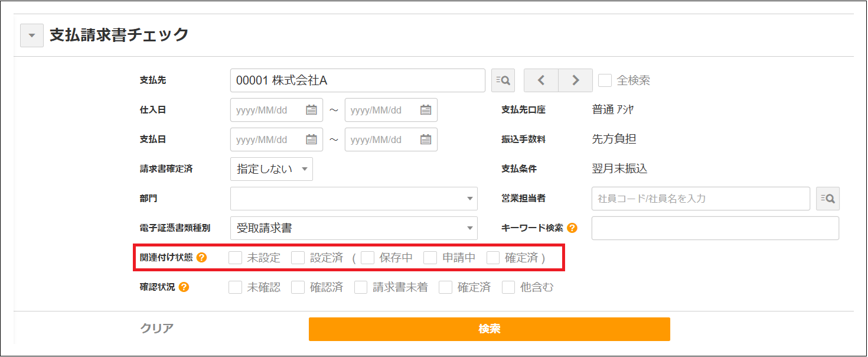868x357 pixels.
Task: Open the 電子証憑書類種別 dropdown showing 受取請求書
Action: pyautogui.click(x=353, y=228)
